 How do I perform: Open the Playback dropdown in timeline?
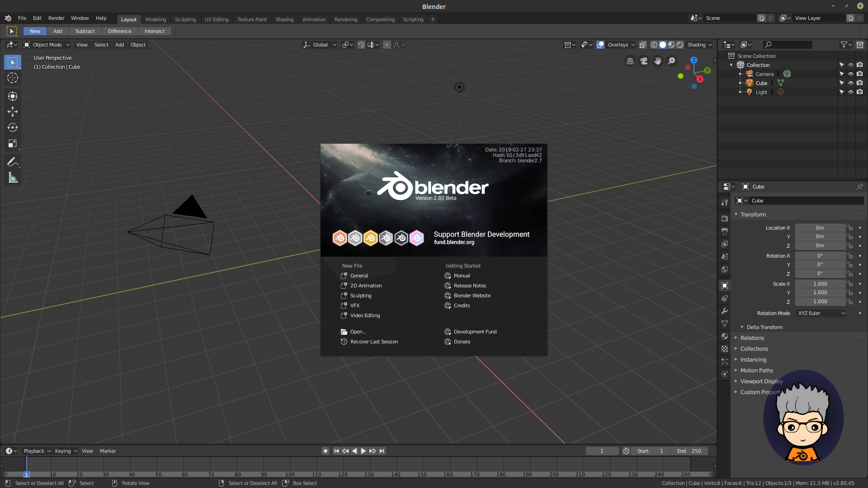point(37,451)
